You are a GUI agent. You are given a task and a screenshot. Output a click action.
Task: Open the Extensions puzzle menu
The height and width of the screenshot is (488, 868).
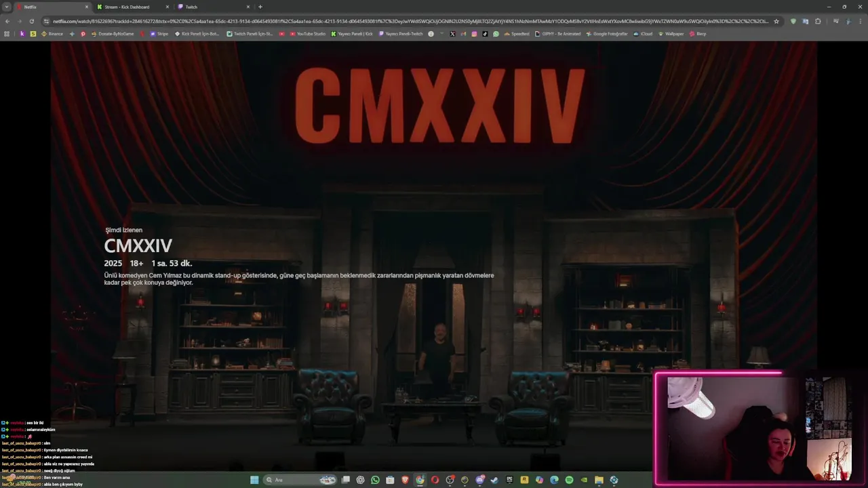click(x=816, y=21)
